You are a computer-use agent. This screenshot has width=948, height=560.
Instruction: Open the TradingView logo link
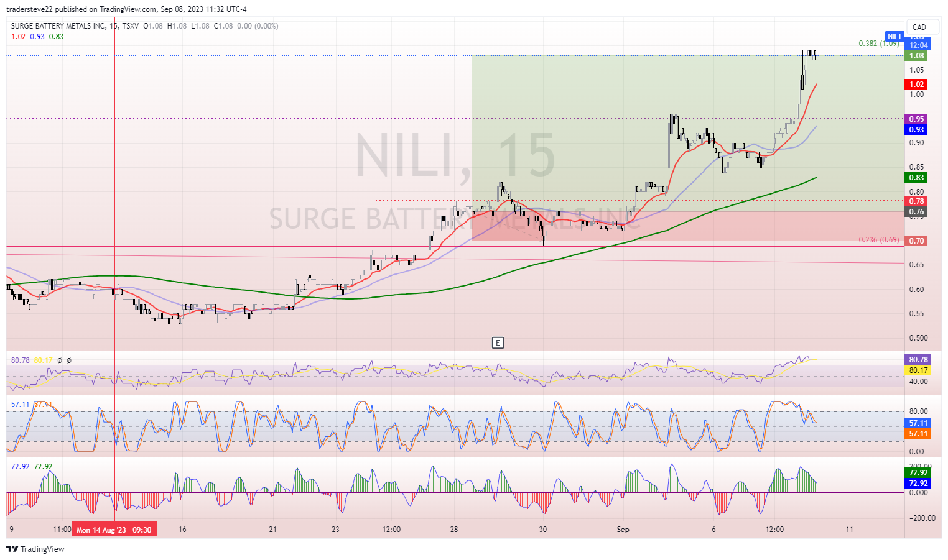[35, 549]
